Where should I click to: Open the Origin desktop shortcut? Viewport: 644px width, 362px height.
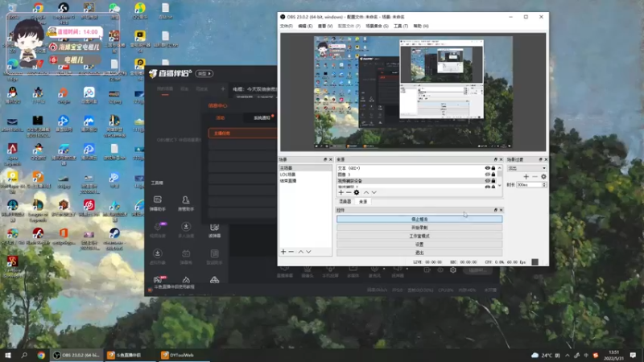64,96
